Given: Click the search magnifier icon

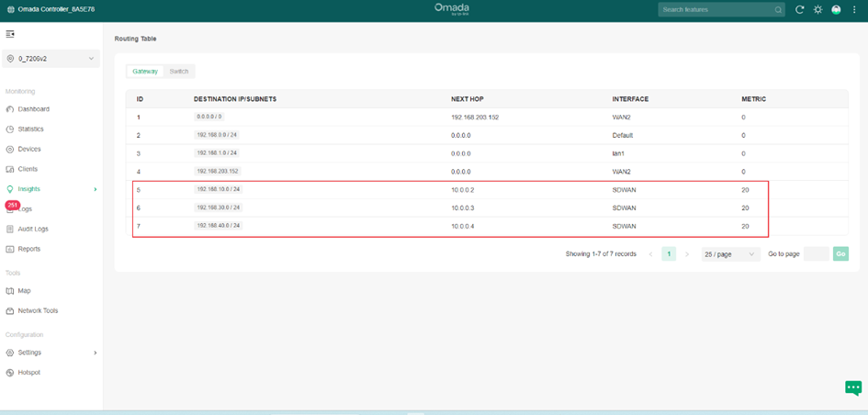Looking at the screenshot, I should 778,10.
